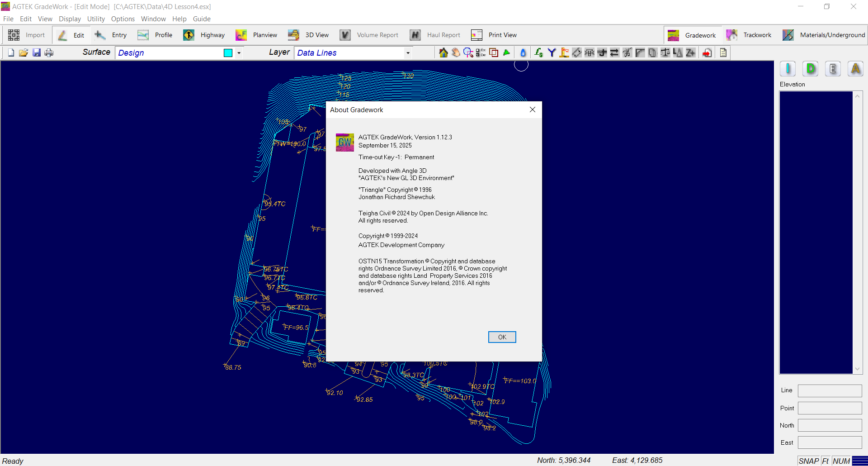Screen dimensions: 868x466
Task: Toggle the Ft units indicator
Action: coord(825,461)
